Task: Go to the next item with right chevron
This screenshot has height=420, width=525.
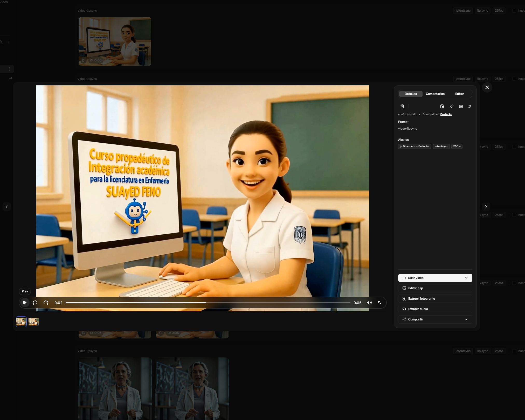Action: 486,207
